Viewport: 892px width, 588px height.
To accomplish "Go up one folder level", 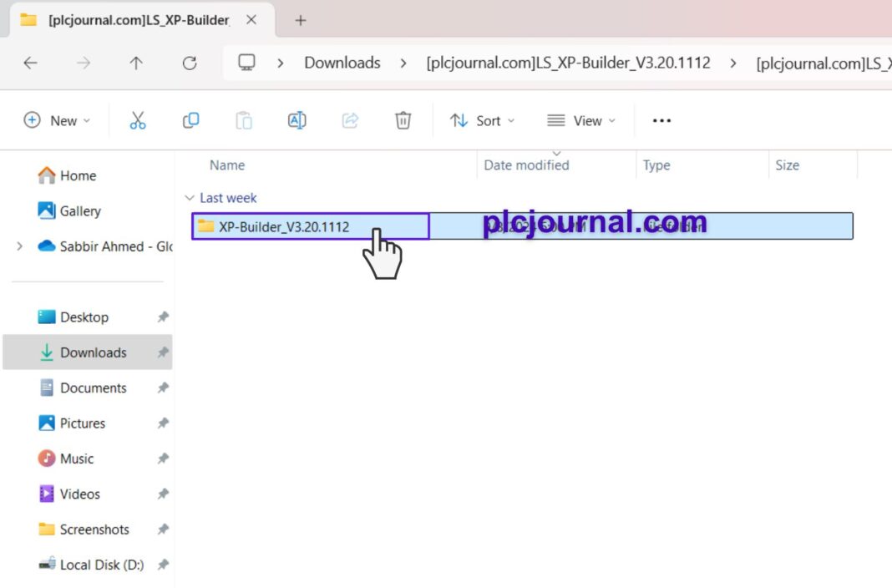I will (x=136, y=63).
